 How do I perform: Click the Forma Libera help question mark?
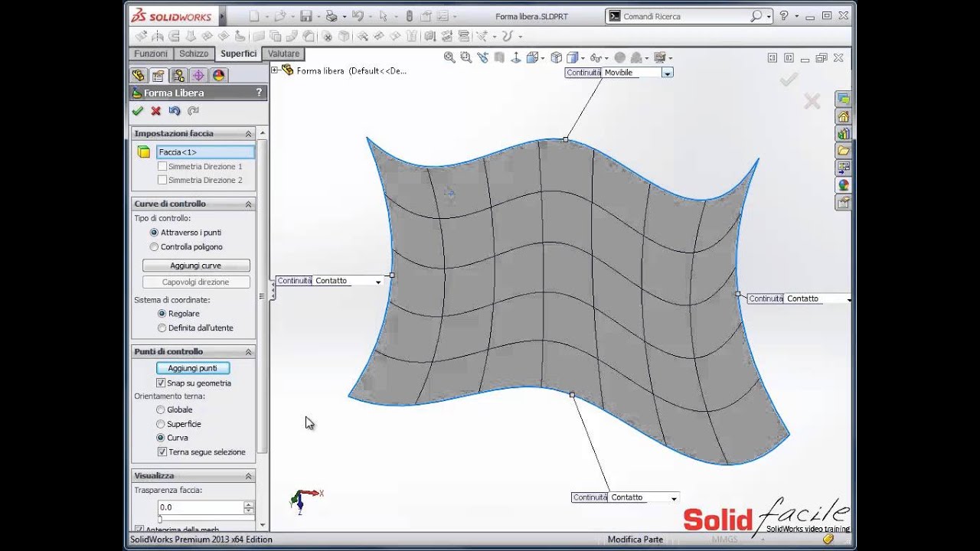pyautogui.click(x=259, y=93)
